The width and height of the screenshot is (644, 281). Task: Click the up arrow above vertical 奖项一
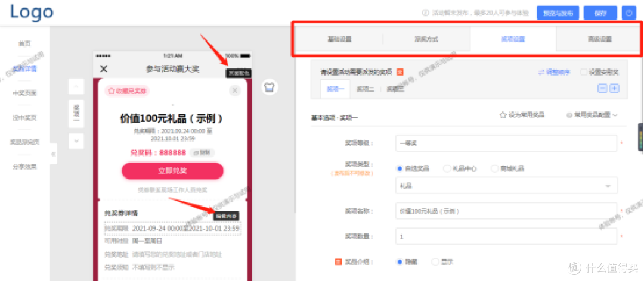coord(76,86)
